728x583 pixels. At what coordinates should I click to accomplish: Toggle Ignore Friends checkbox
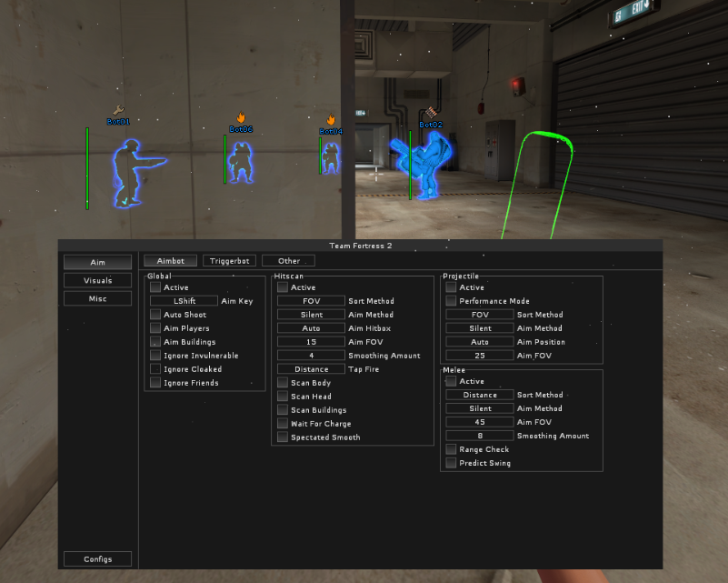[155, 382]
